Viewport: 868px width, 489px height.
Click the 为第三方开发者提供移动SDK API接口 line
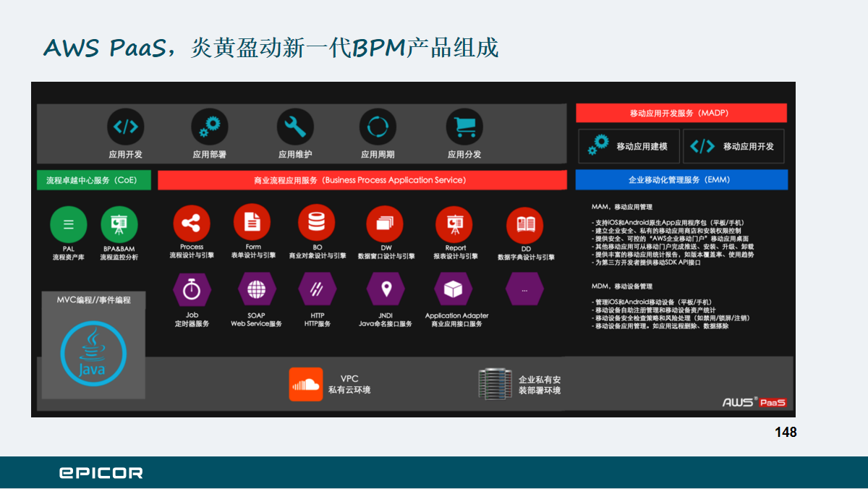click(x=647, y=263)
